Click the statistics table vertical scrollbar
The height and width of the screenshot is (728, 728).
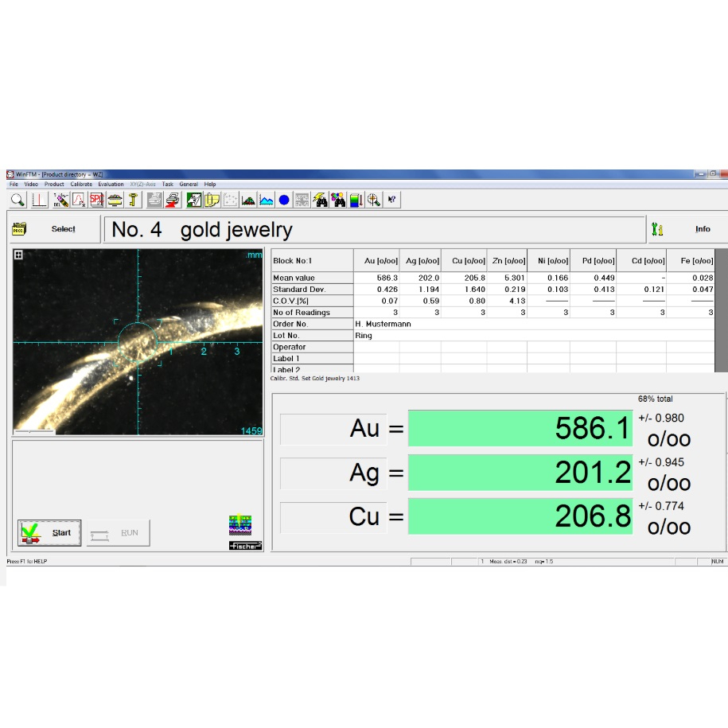pos(721,310)
